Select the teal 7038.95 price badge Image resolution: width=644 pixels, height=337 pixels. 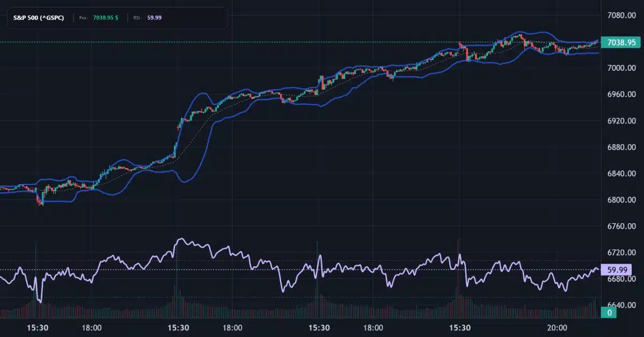click(x=620, y=42)
